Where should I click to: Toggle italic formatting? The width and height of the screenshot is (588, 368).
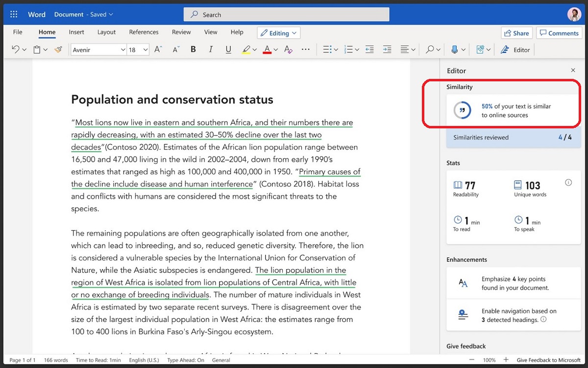211,49
